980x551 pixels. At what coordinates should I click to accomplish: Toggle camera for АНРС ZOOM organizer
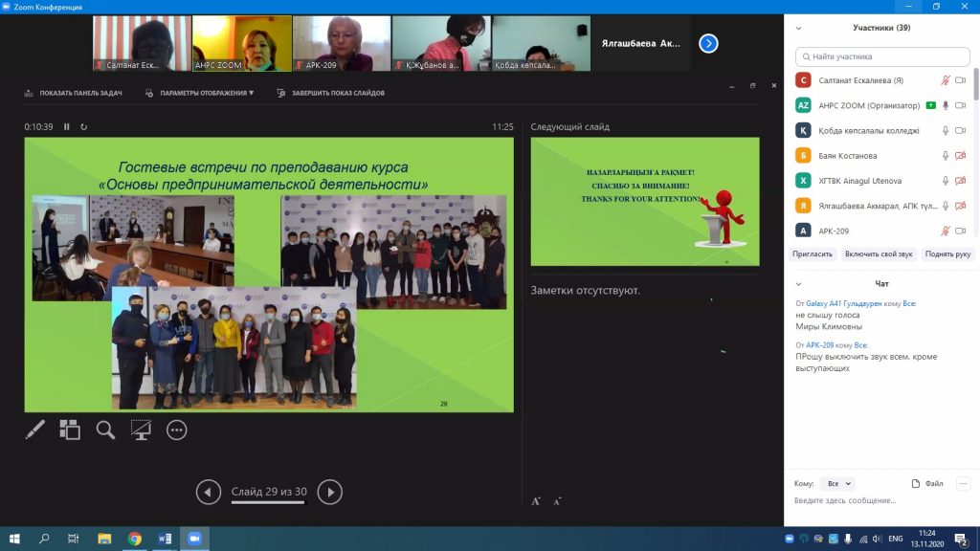(961, 105)
